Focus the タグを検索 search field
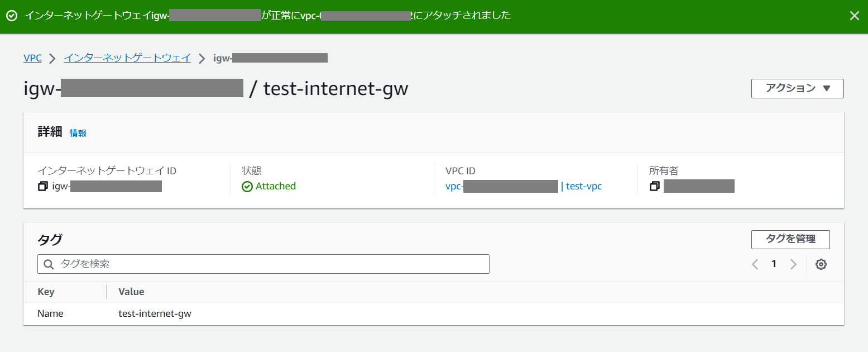 pos(268,264)
